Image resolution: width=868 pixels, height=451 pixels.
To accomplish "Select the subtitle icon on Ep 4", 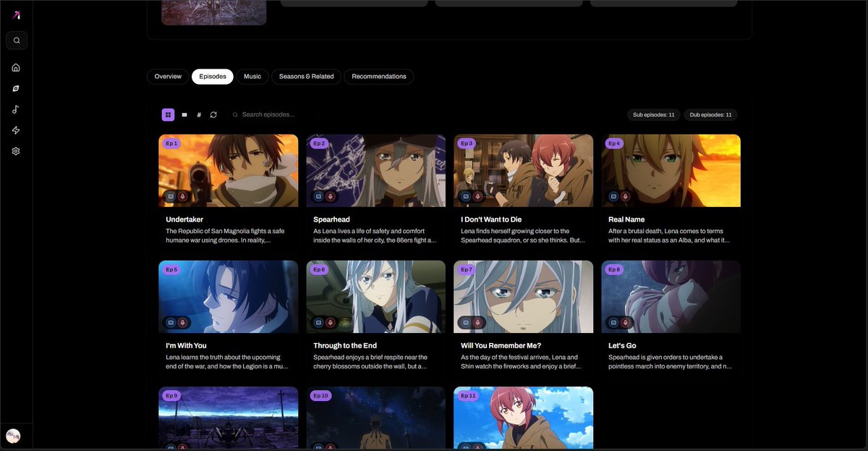I will coord(613,196).
